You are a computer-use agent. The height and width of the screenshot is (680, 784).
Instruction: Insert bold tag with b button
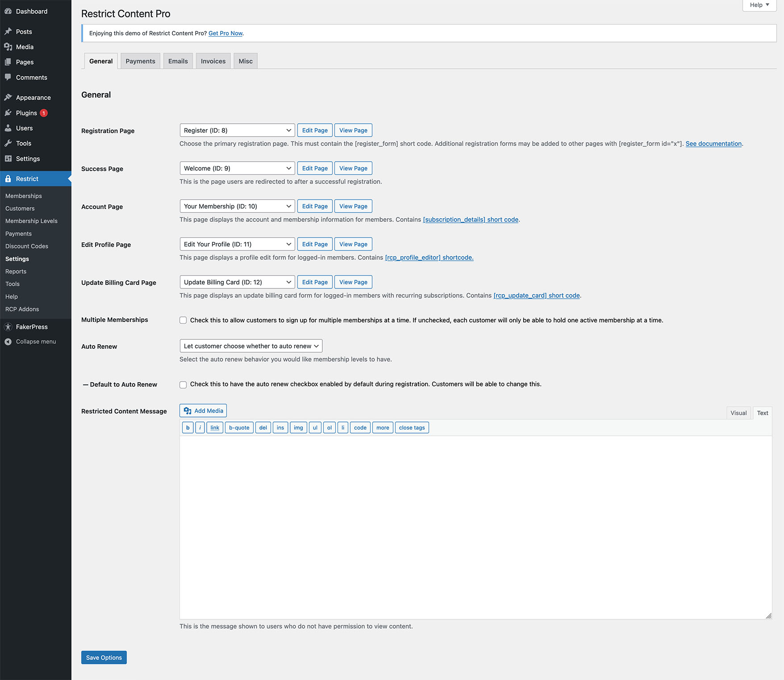188,428
